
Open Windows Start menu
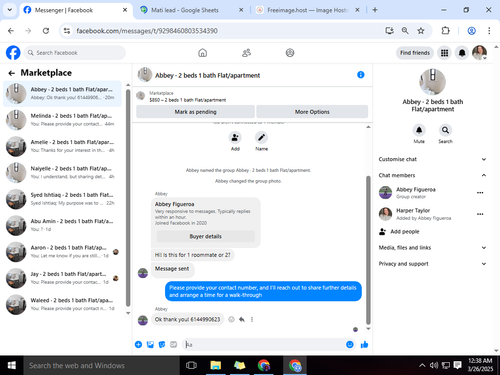point(12,366)
